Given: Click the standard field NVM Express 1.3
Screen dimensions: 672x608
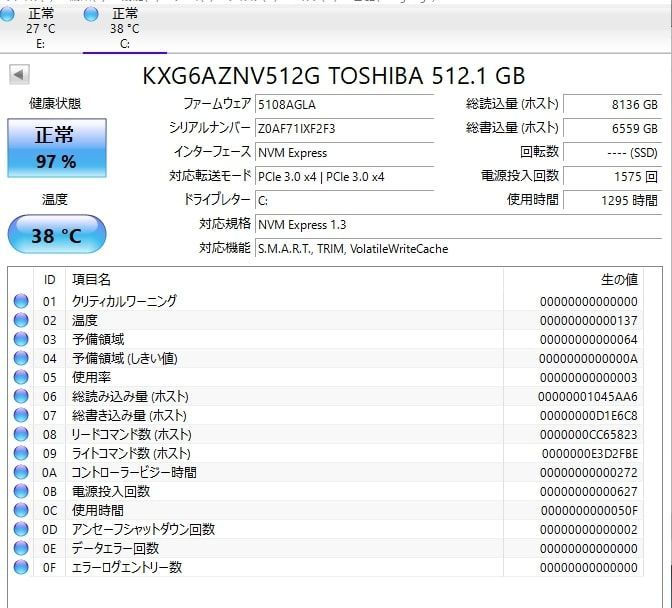Looking at the screenshot, I should click(x=459, y=225).
